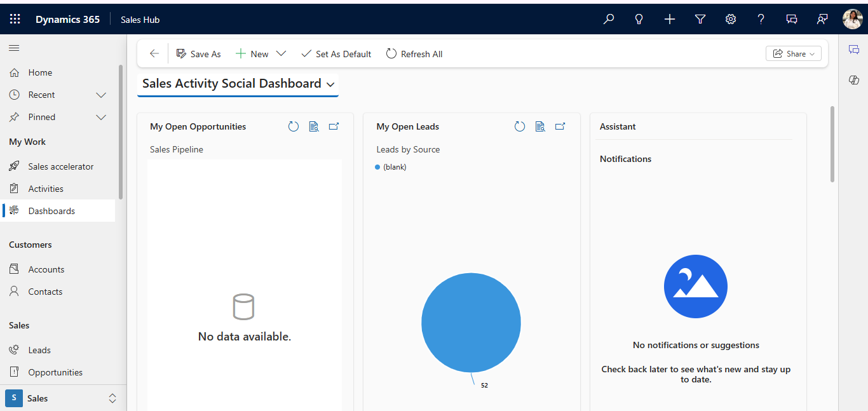
Task: Open the Copilot pane on the right
Action: 853,80
